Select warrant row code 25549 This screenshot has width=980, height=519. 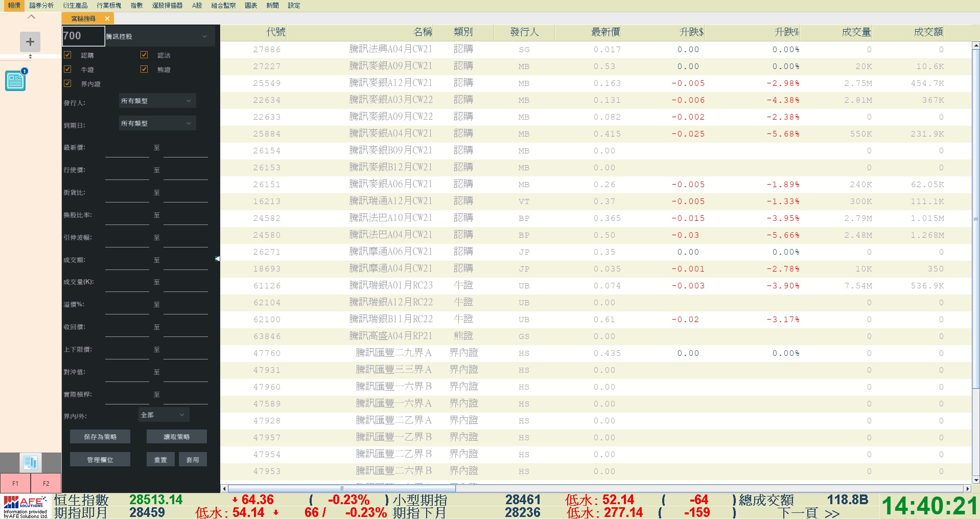[x=596, y=83]
